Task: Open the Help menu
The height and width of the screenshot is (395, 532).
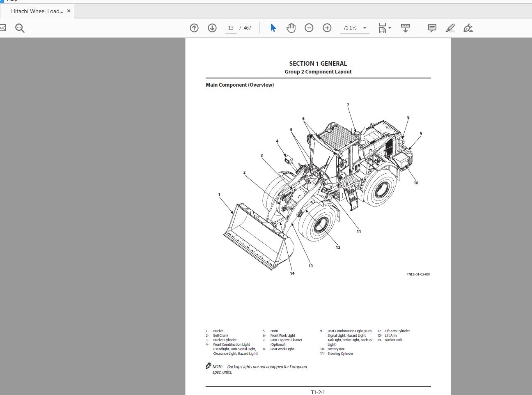Action: click(x=12, y=1)
